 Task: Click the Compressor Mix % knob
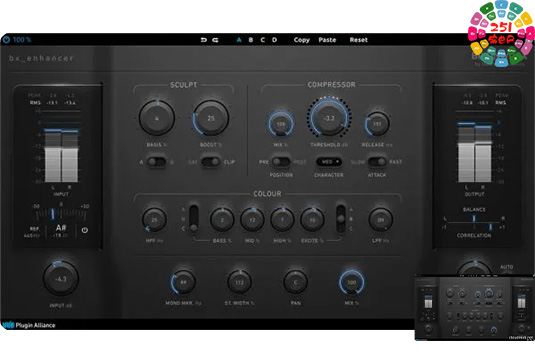tap(281, 124)
